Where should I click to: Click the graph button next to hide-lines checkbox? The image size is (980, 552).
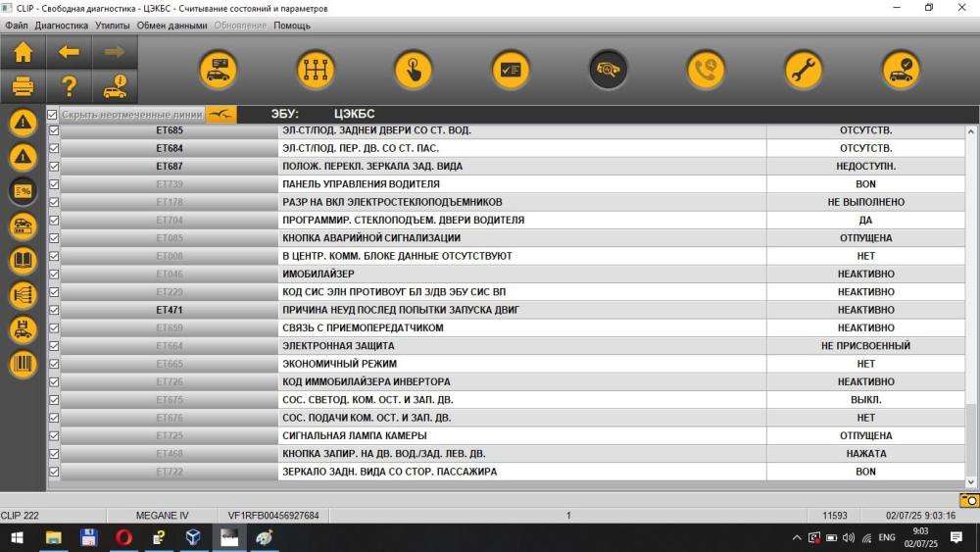[220, 115]
